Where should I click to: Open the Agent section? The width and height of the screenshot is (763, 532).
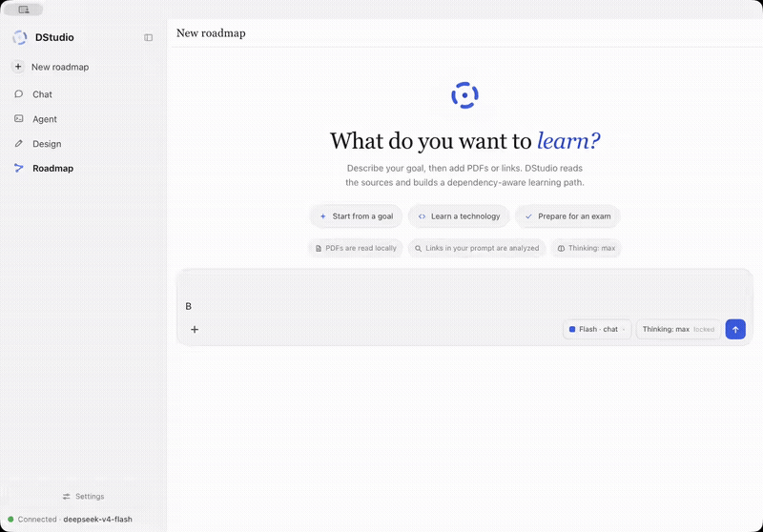pos(44,119)
